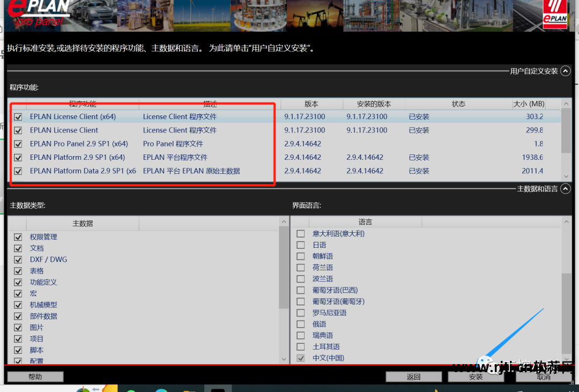
Task: Enable the 葡萄牙语(葡萄牙) language checkbox
Action: 301,301
